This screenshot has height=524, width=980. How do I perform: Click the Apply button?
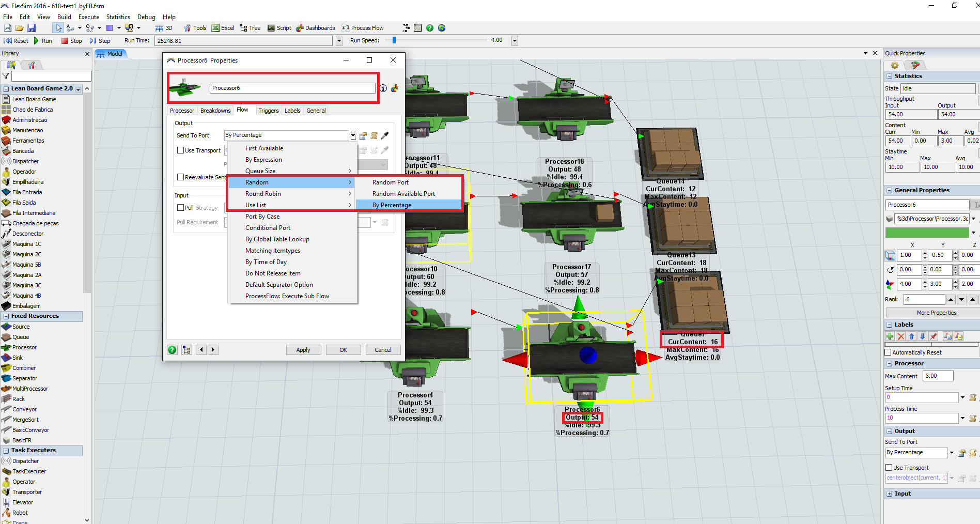(303, 350)
